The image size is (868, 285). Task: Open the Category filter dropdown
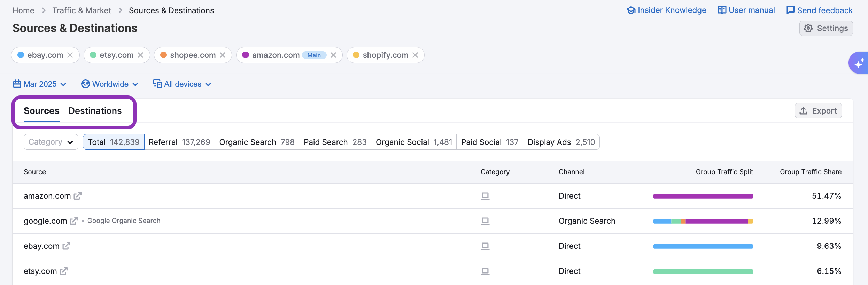(51, 142)
